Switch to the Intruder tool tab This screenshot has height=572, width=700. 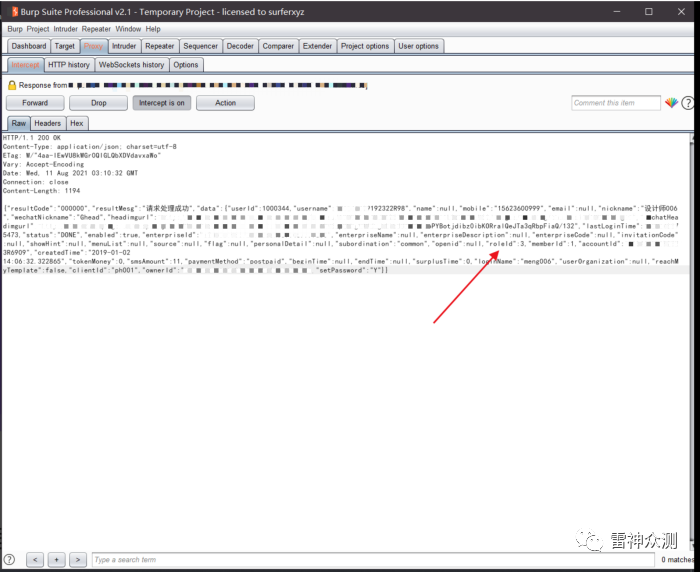pyautogui.click(x=124, y=46)
